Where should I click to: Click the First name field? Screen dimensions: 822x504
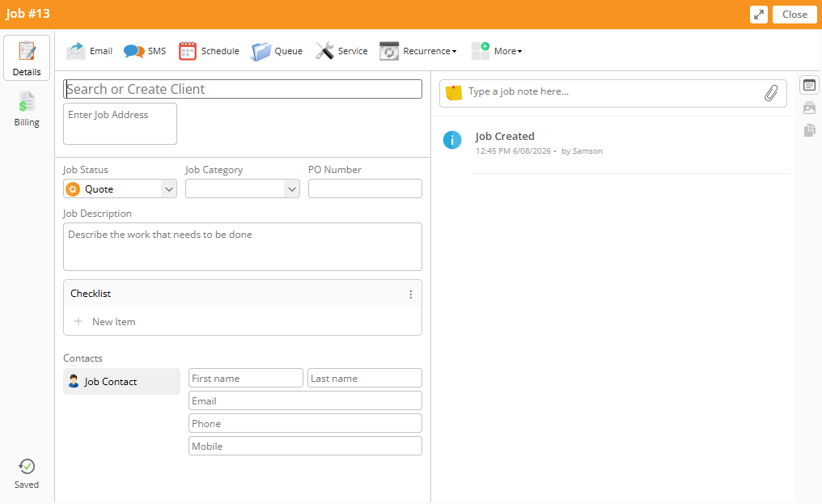pyautogui.click(x=246, y=378)
